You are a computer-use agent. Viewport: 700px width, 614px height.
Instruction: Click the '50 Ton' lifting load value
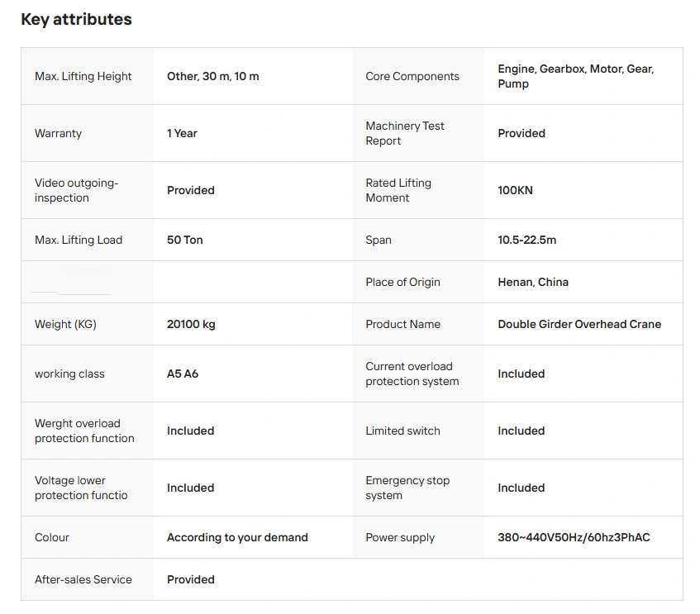(x=184, y=240)
